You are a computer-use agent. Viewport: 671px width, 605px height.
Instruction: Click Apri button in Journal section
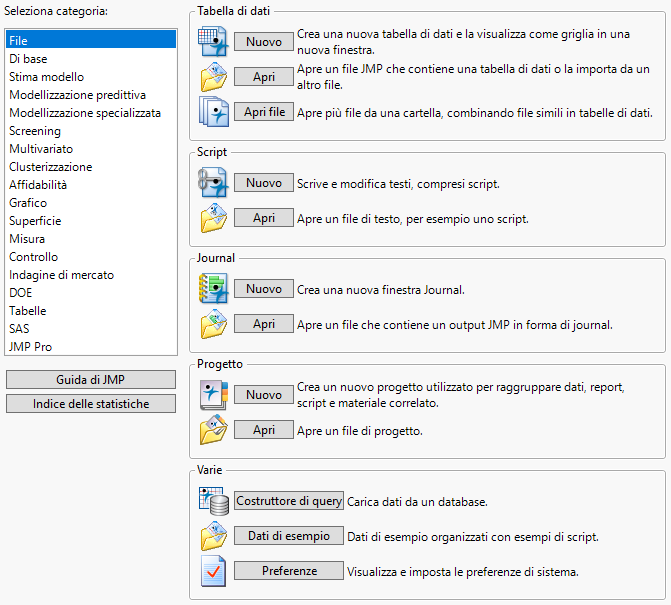coord(264,324)
